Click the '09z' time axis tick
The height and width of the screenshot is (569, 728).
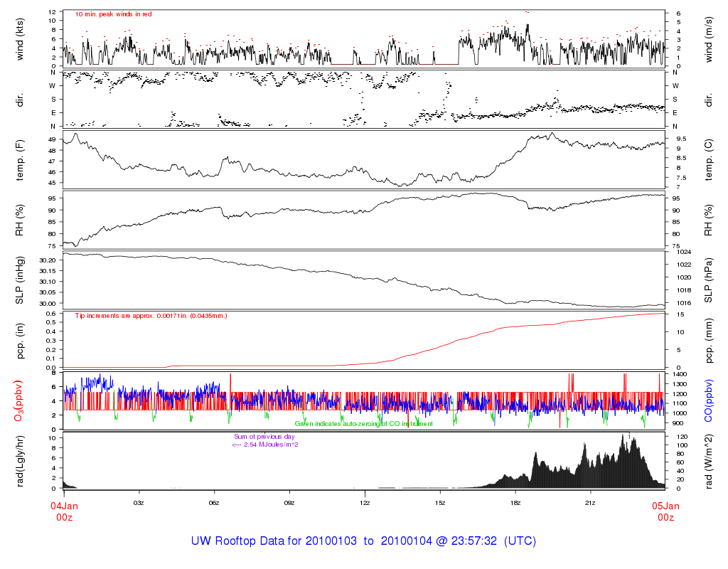click(289, 503)
